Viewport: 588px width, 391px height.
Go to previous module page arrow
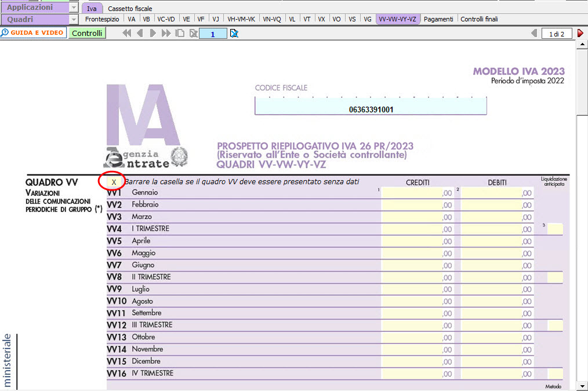point(140,34)
